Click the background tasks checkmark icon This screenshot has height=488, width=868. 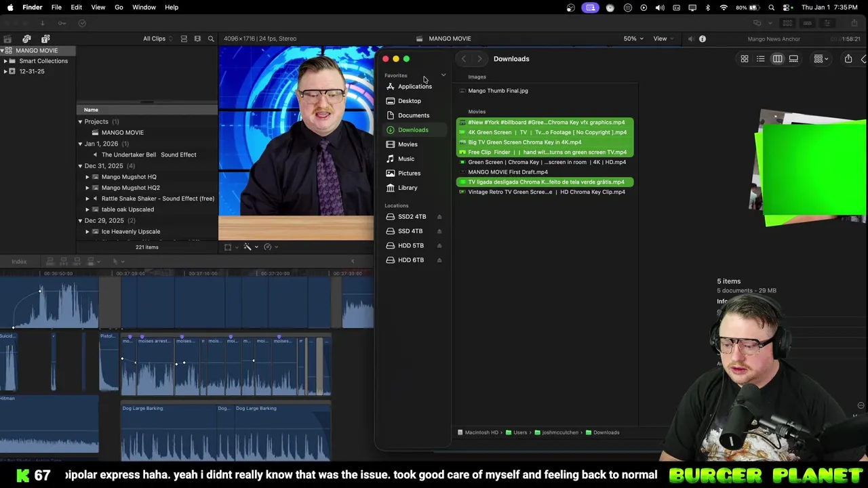(82, 23)
